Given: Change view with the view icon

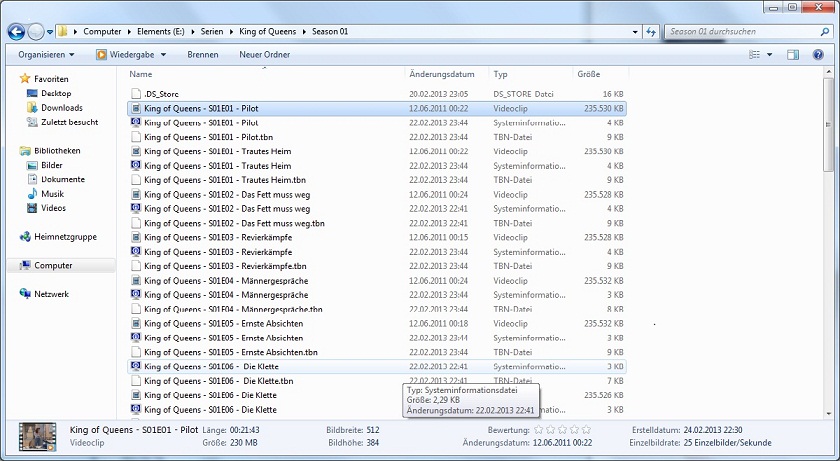Looking at the screenshot, I should [x=754, y=55].
